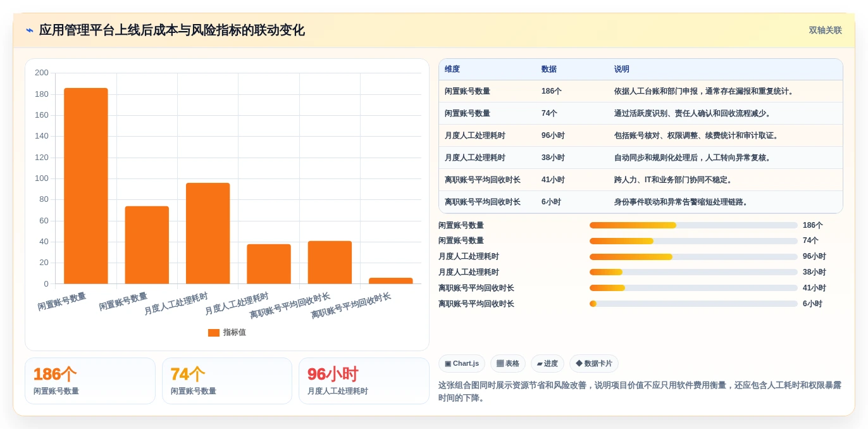868x429 pixels.
Task: Click the 100 tick on the y-axis
Action: (x=42, y=178)
